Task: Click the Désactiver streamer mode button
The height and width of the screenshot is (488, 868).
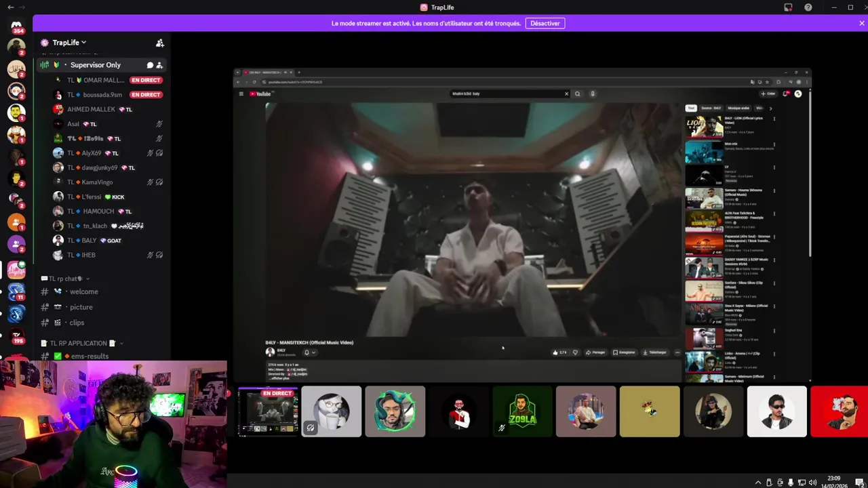Action: pyautogui.click(x=545, y=23)
